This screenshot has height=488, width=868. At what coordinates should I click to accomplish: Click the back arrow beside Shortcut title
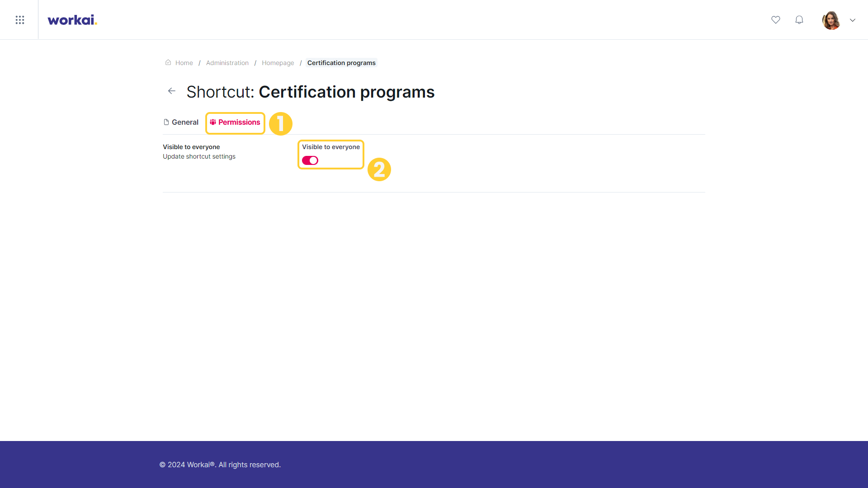coord(172,91)
